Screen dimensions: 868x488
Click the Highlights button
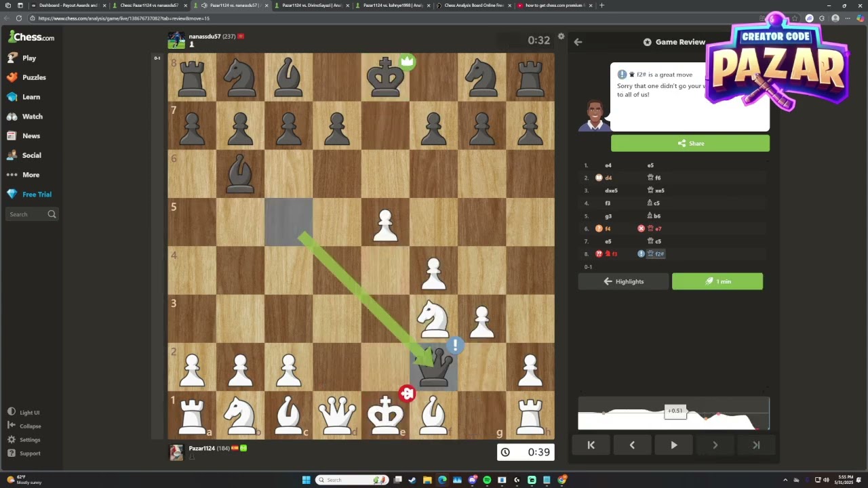click(x=623, y=281)
